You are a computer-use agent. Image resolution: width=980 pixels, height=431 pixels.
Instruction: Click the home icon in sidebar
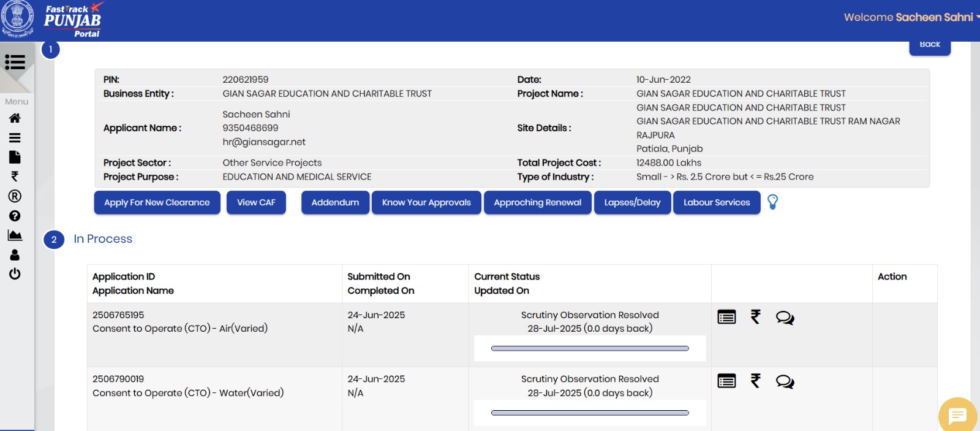click(x=15, y=118)
